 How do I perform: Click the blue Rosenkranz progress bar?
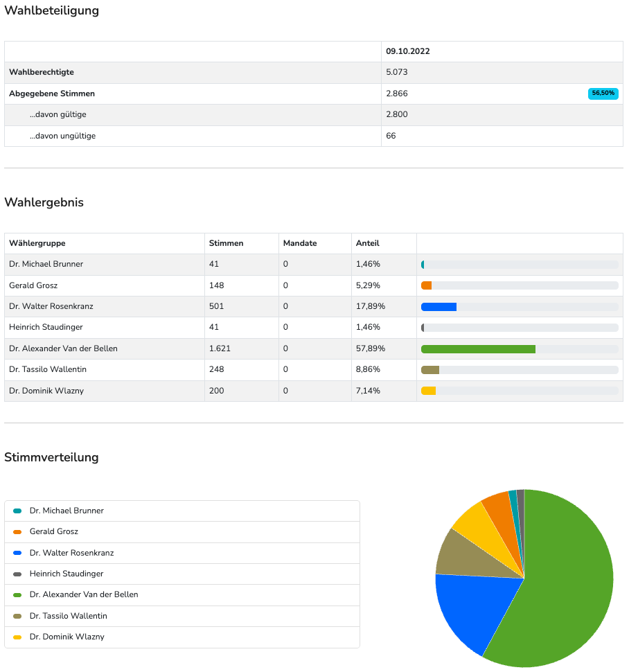(x=438, y=306)
